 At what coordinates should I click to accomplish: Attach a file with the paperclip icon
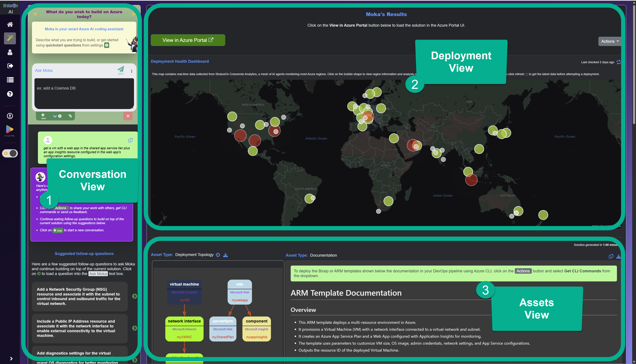pos(70,116)
